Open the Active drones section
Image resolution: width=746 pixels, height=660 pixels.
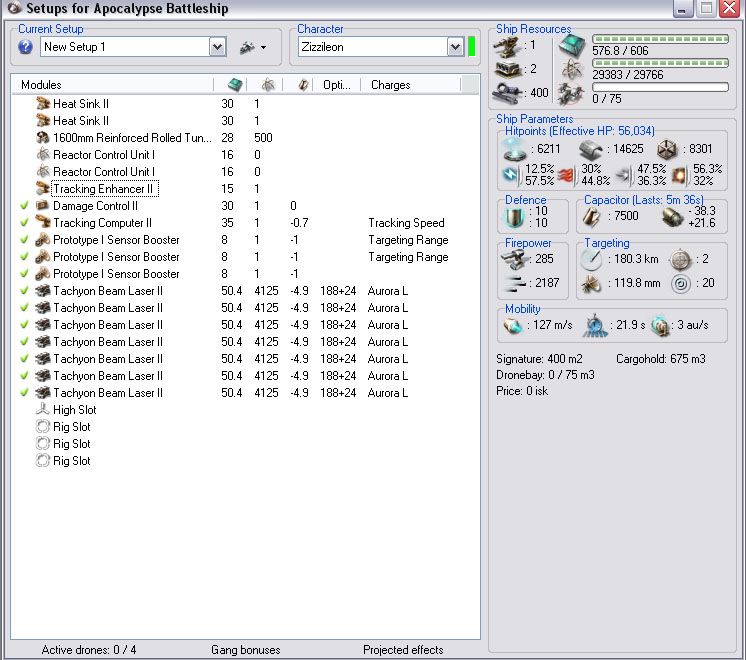pos(88,650)
